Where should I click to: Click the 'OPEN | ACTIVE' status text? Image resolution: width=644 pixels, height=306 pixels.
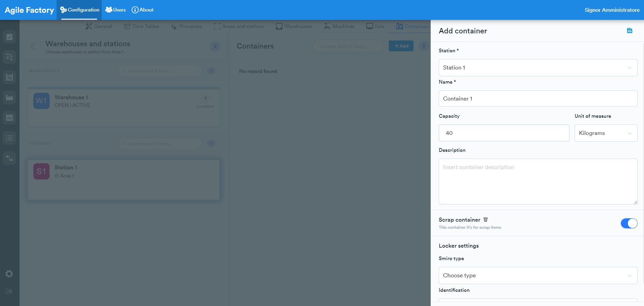(x=72, y=105)
